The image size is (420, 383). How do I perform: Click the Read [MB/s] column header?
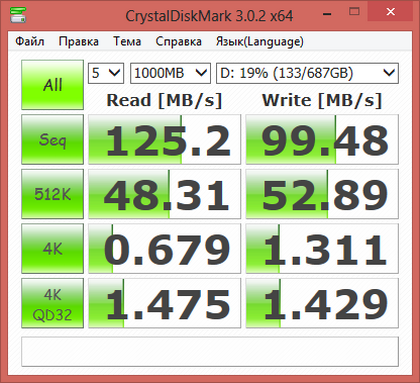164,100
